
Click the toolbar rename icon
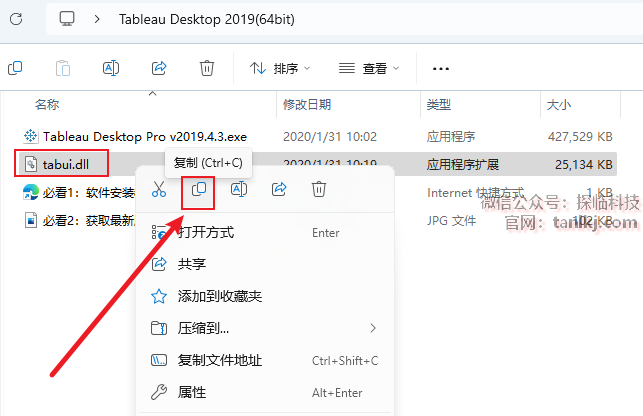[111, 68]
